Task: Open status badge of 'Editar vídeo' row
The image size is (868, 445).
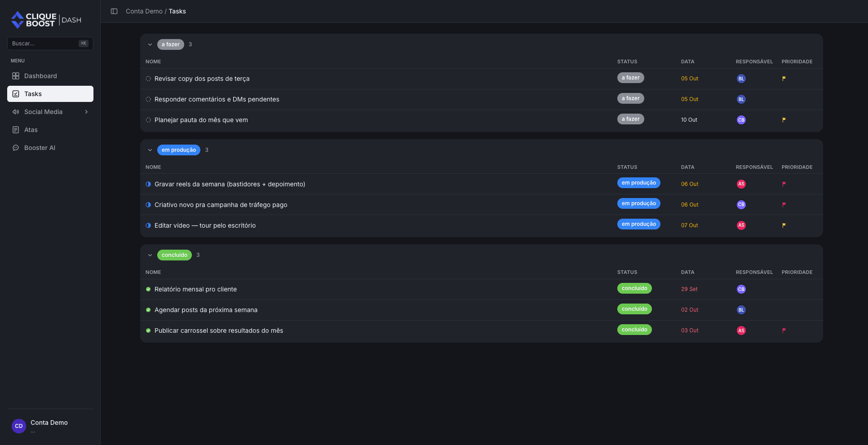Action: point(638,224)
